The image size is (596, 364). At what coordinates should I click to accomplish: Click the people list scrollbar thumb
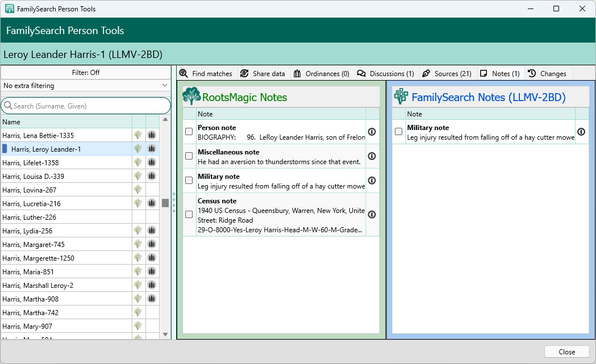165,203
